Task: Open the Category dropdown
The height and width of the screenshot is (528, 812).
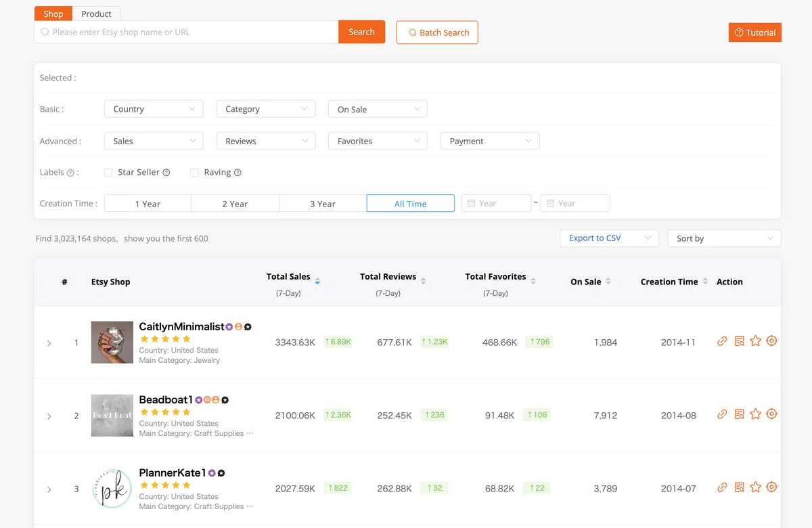Action: click(266, 109)
